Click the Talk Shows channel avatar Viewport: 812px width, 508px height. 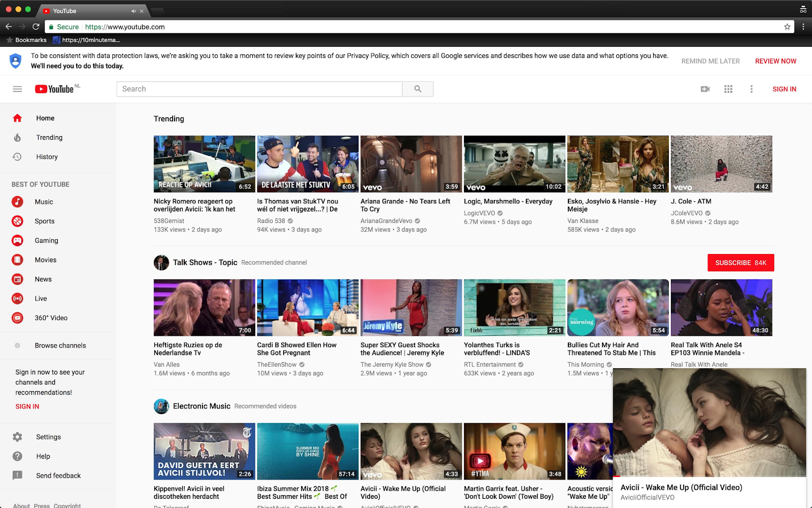tap(161, 263)
